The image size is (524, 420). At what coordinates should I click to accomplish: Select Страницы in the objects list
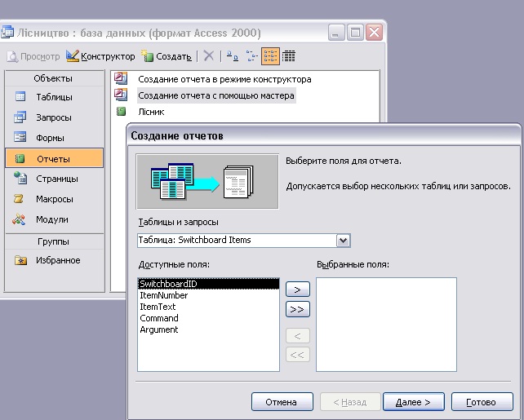tap(54, 179)
